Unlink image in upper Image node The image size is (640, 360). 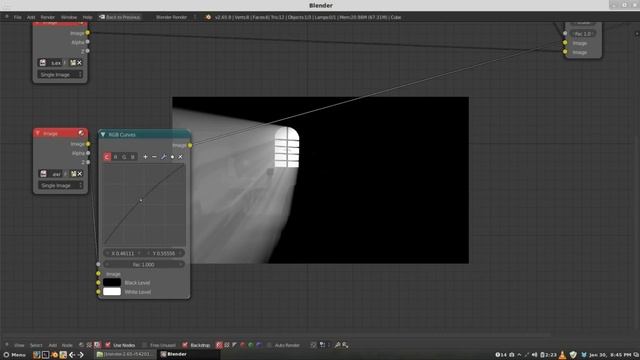[80, 63]
